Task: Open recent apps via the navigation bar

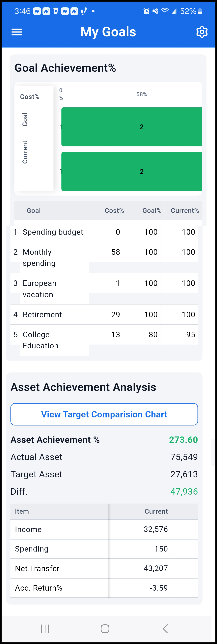Action: coord(45,628)
